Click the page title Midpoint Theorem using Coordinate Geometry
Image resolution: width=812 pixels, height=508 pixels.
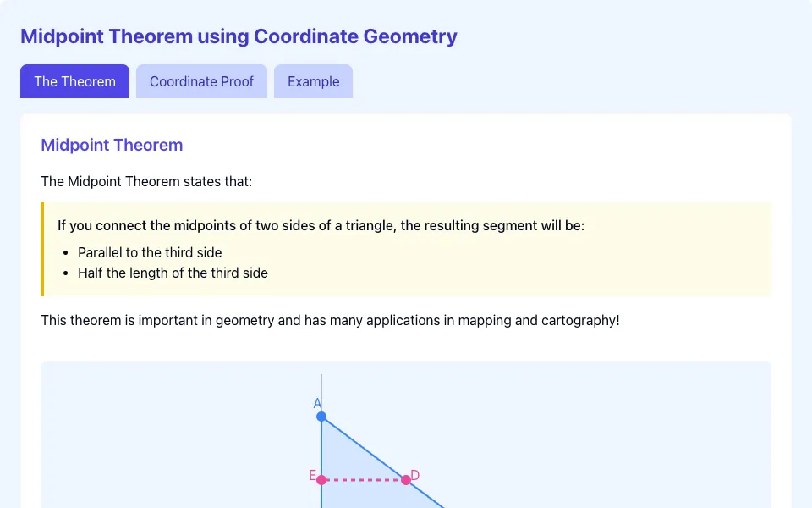[x=239, y=36]
